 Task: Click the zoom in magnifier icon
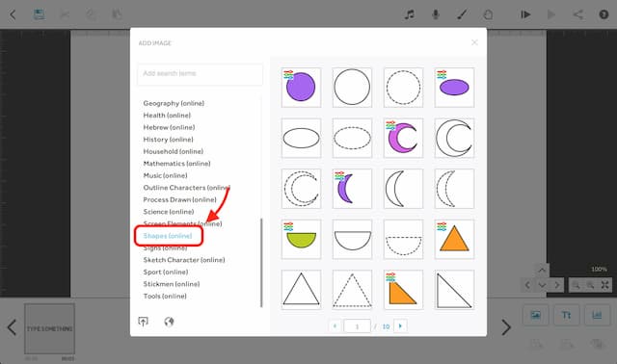tap(590, 285)
